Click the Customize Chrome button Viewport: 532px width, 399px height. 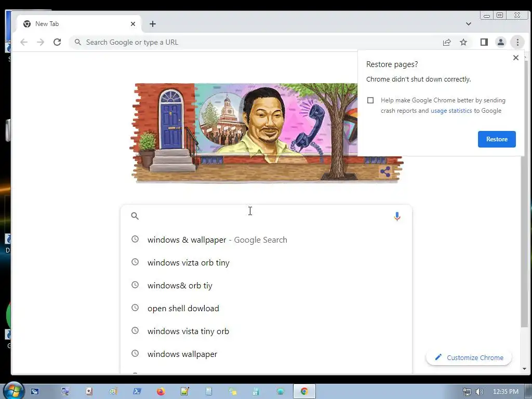coord(469,357)
